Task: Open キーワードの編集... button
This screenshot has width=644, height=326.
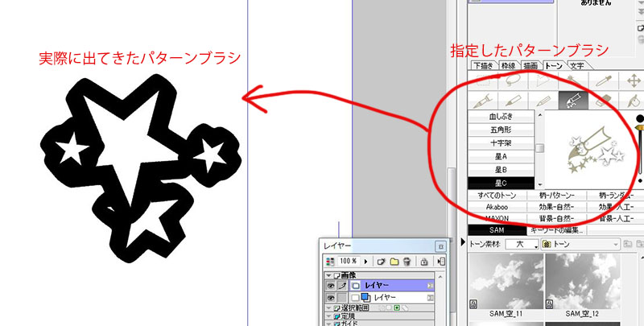Action: pos(556,230)
